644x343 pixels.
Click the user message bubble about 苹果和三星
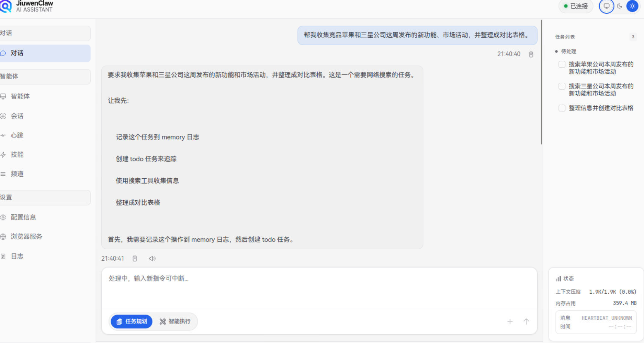pyautogui.click(x=417, y=35)
